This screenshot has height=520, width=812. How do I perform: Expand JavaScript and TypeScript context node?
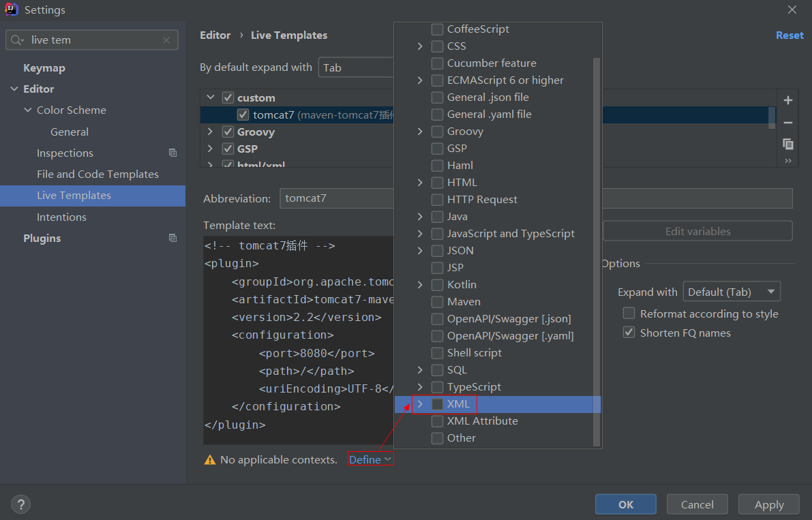click(420, 233)
